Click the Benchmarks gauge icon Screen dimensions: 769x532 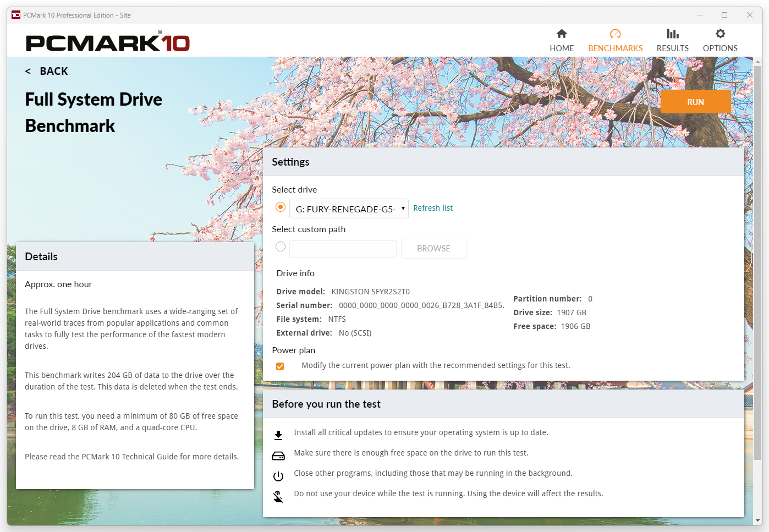click(x=615, y=34)
